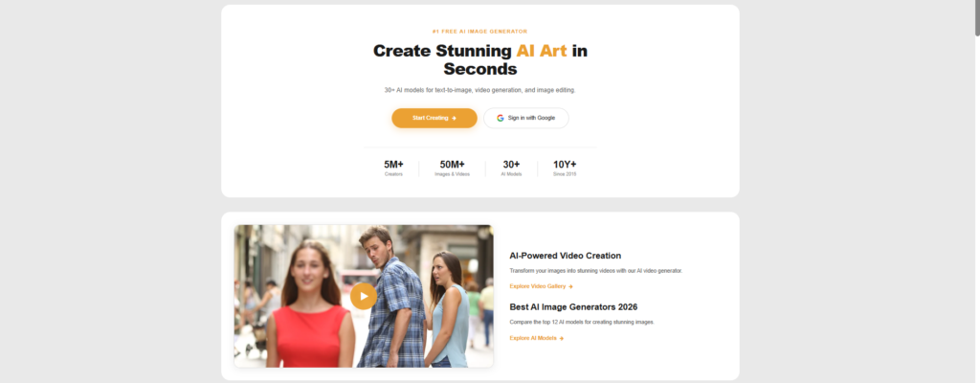
Task: Select the 10Y+ Since 2015 statistic
Action: point(565,168)
